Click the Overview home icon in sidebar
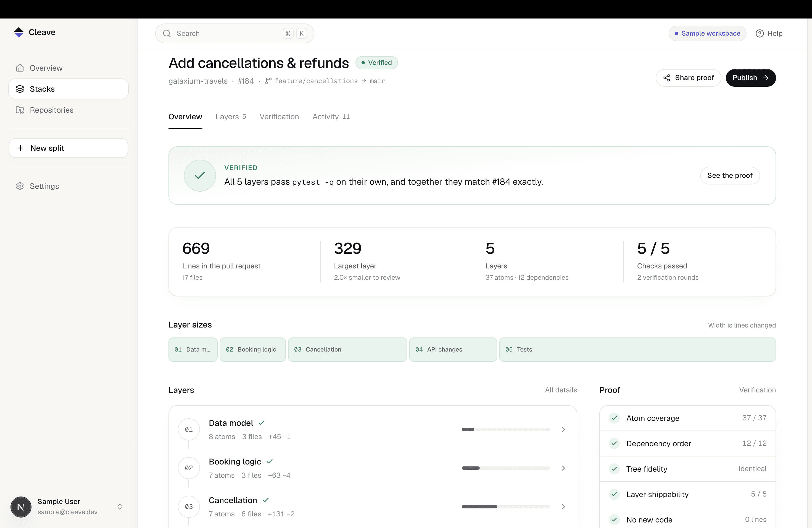 coord(20,68)
